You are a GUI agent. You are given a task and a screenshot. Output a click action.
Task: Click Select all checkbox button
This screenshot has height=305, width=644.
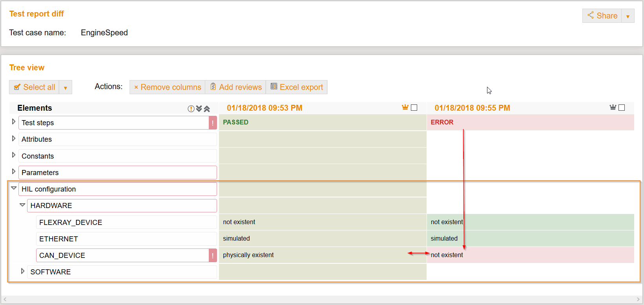pyautogui.click(x=35, y=87)
